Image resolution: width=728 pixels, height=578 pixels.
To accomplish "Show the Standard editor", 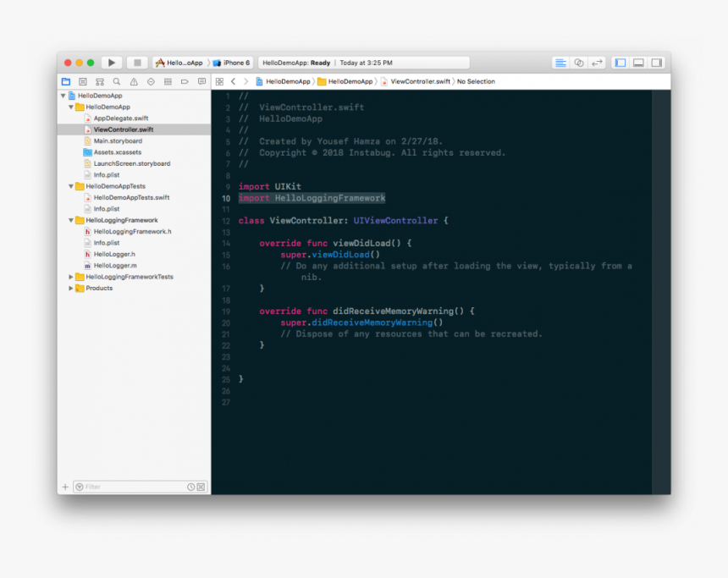I will coord(560,63).
